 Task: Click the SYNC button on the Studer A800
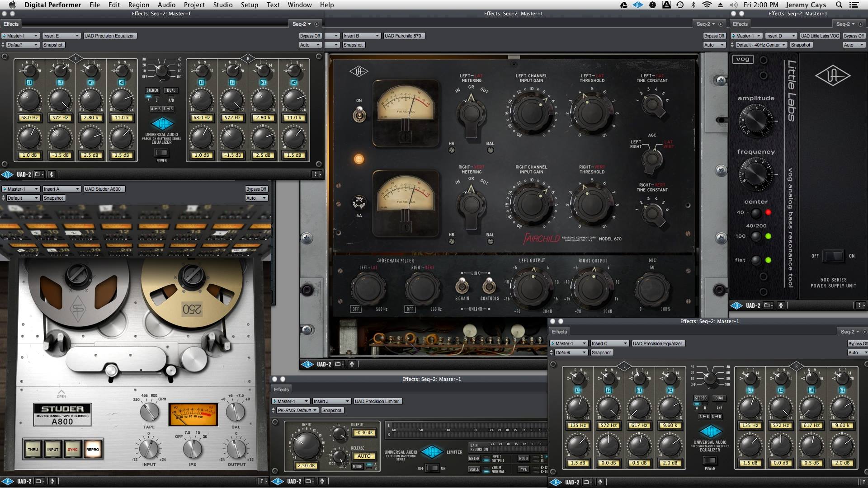tap(73, 450)
